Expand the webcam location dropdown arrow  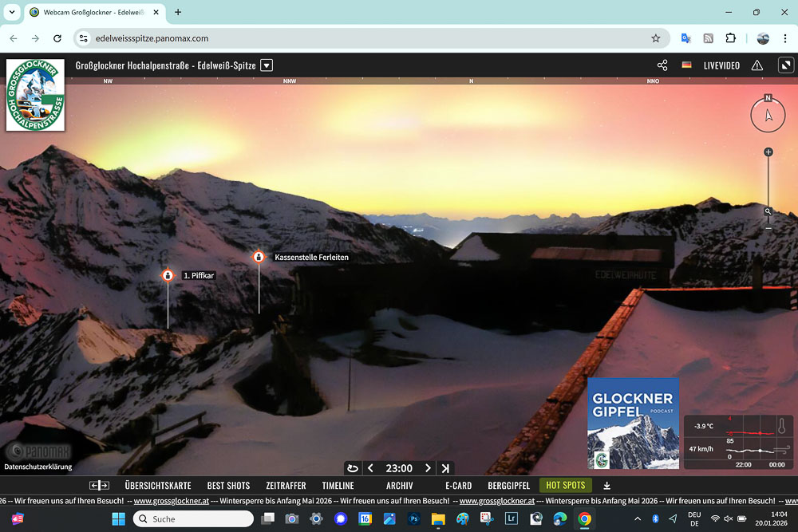click(x=267, y=65)
